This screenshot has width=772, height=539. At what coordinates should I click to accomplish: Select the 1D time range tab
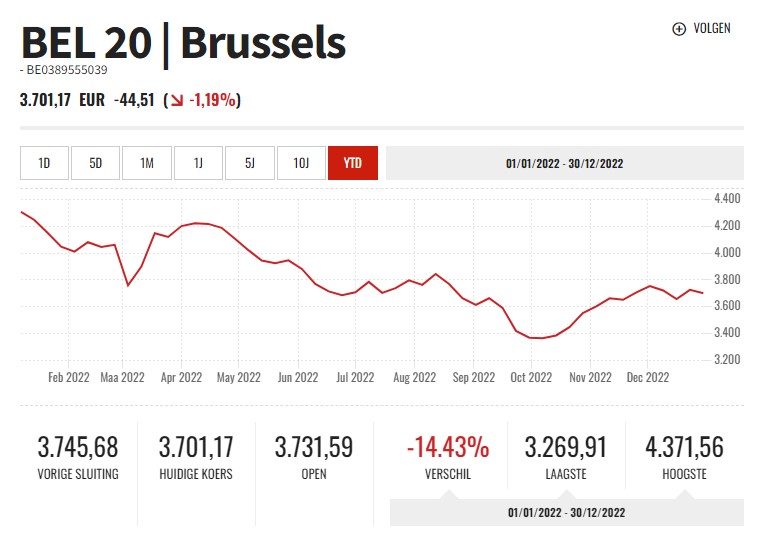(x=44, y=163)
